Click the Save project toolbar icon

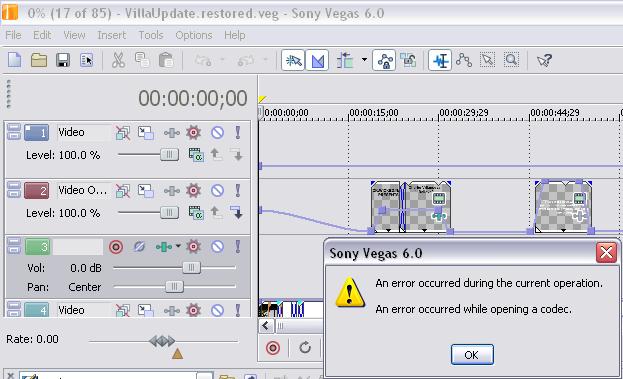(63, 60)
